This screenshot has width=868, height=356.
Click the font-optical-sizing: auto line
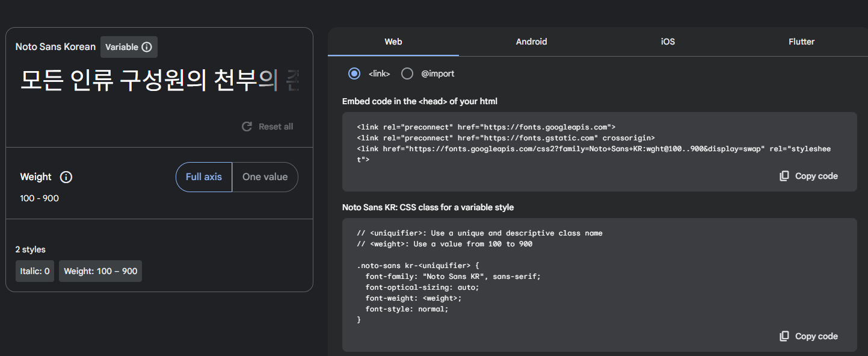pos(422,287)
